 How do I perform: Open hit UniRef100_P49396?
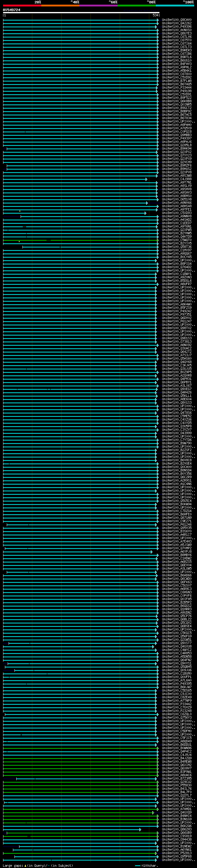(x=177, y=26)
